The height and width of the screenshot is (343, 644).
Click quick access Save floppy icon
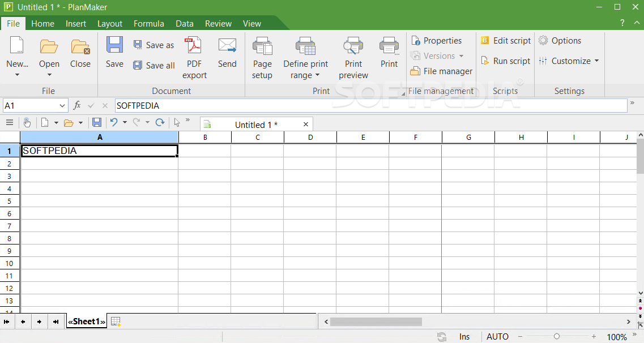[x=96, y=122]
